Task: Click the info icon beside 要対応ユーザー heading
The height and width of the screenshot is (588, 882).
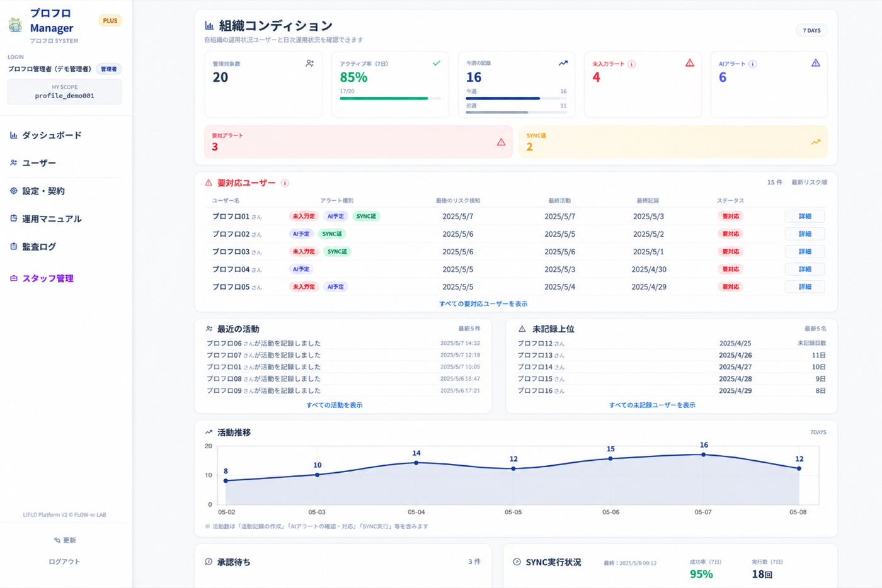Action: click(x=285, y=183)
